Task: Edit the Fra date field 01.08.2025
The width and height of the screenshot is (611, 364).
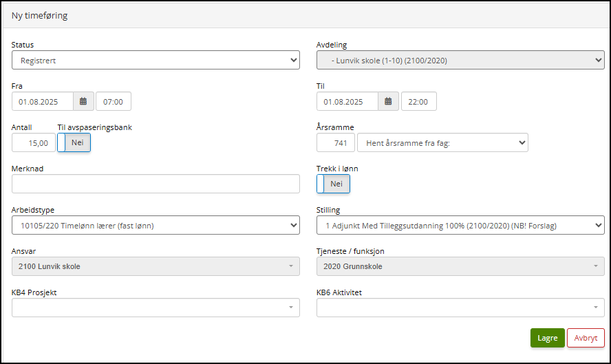Action: click(x=43, y=101)
